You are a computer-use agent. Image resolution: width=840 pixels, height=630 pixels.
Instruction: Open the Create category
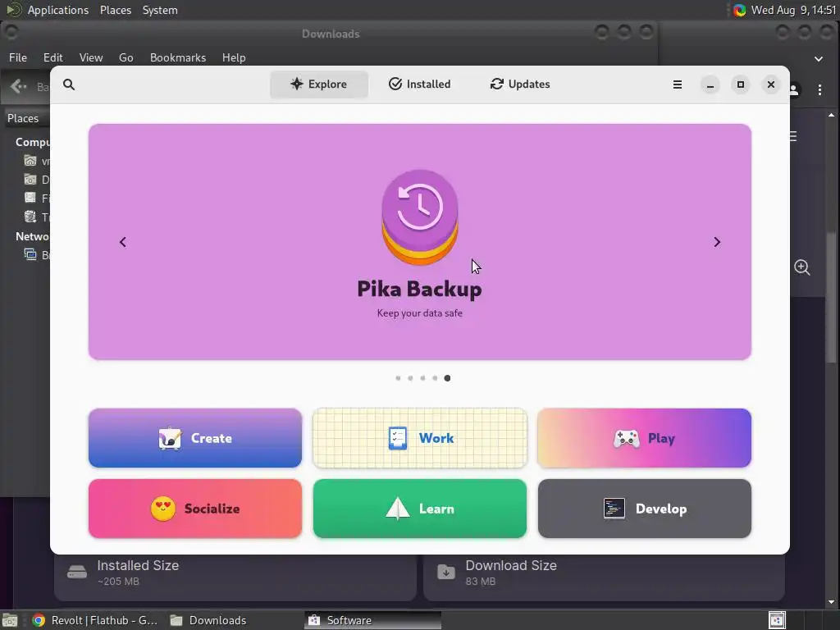195,438
